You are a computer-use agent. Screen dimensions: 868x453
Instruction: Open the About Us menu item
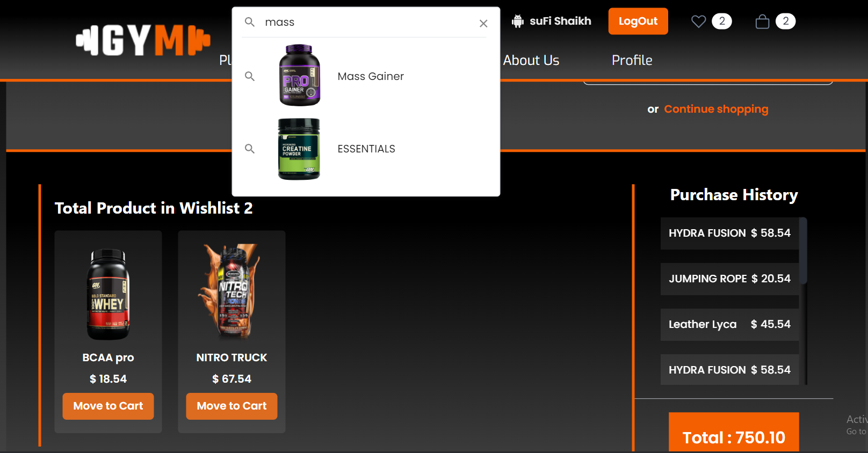pos(531,60)
